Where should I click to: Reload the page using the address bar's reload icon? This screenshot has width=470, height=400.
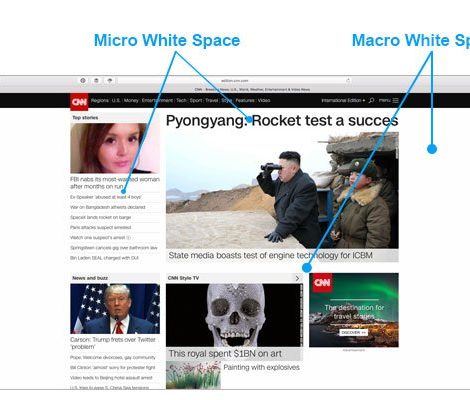tap(348, 80)
